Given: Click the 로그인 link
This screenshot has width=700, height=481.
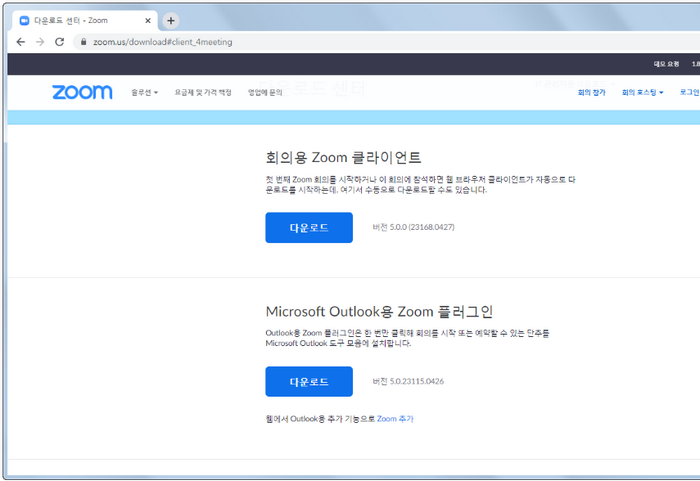Looking at the screenshot, I should (x=689, y=92).
